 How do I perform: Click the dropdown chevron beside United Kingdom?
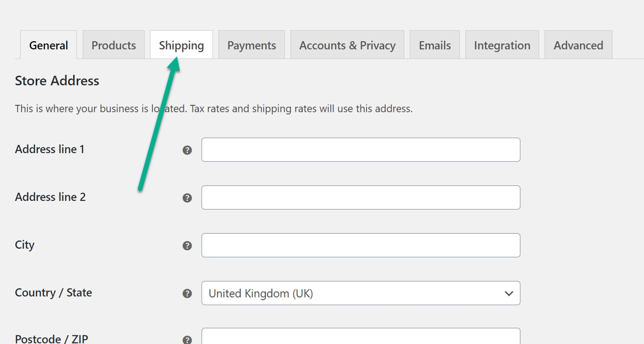click(508, 293)
